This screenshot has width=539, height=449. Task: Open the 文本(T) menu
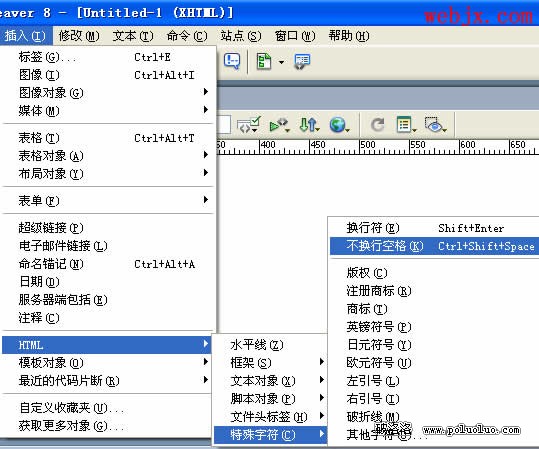point(133,36)
